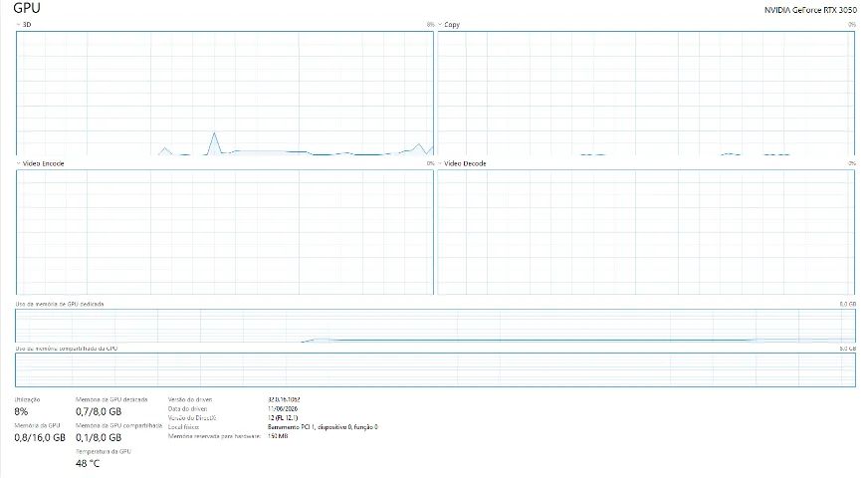
Task: Click the 150 MB reserved memory value
Action: coord(278,436)
